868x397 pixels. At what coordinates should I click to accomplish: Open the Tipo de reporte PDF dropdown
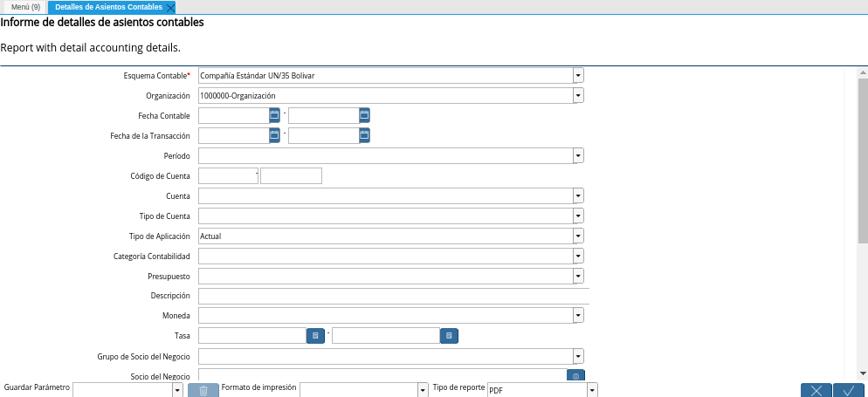592,390
